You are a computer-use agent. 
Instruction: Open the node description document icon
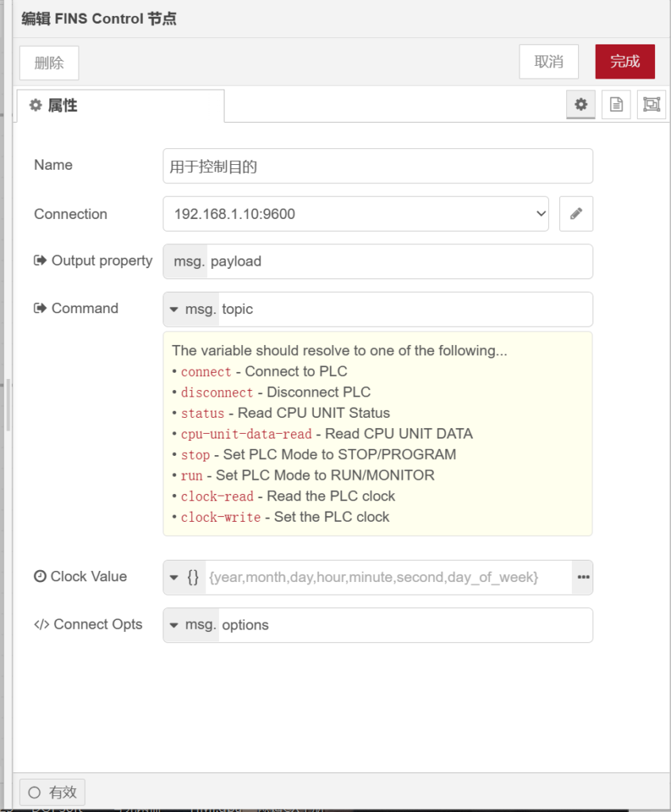[x=616, y=105]
